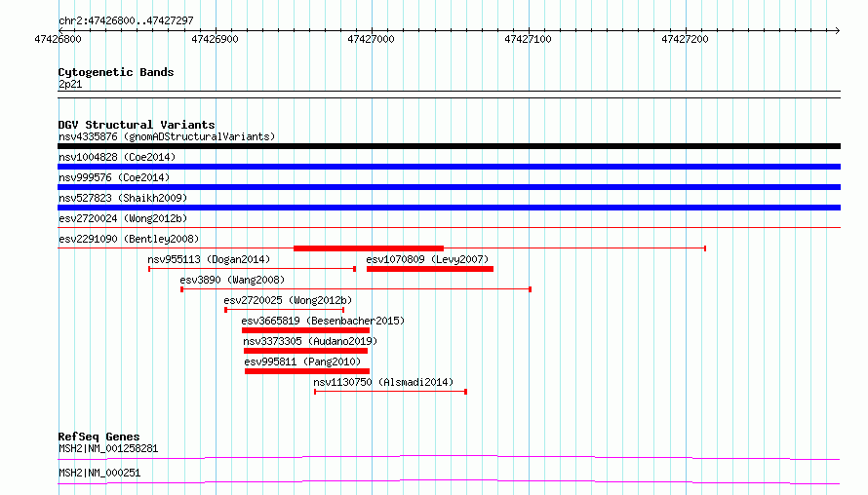Click ruler position 47427200
This screenshot has height=495, width=868.
coord(685,39)
